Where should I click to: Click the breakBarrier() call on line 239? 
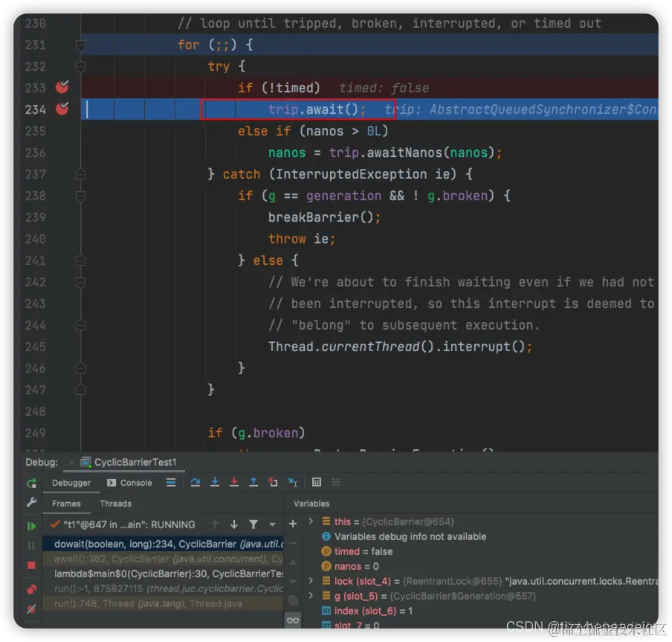click(320, 217)
